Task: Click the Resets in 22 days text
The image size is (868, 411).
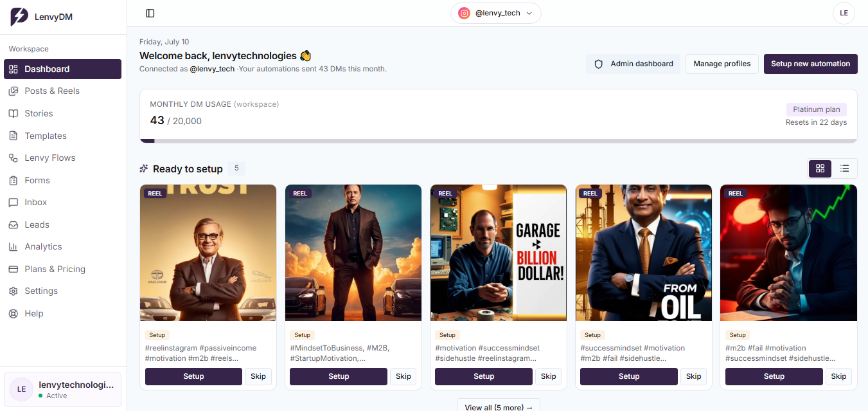Action: tap(816, 122)
